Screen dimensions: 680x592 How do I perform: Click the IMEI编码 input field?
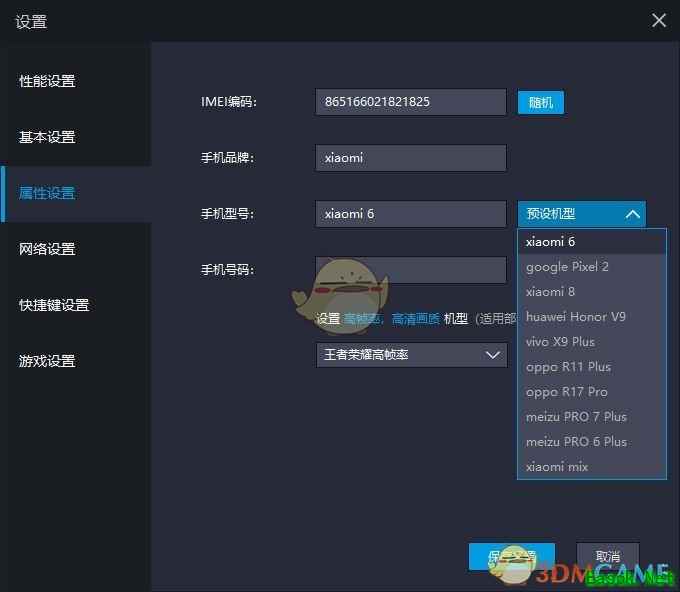410,102
